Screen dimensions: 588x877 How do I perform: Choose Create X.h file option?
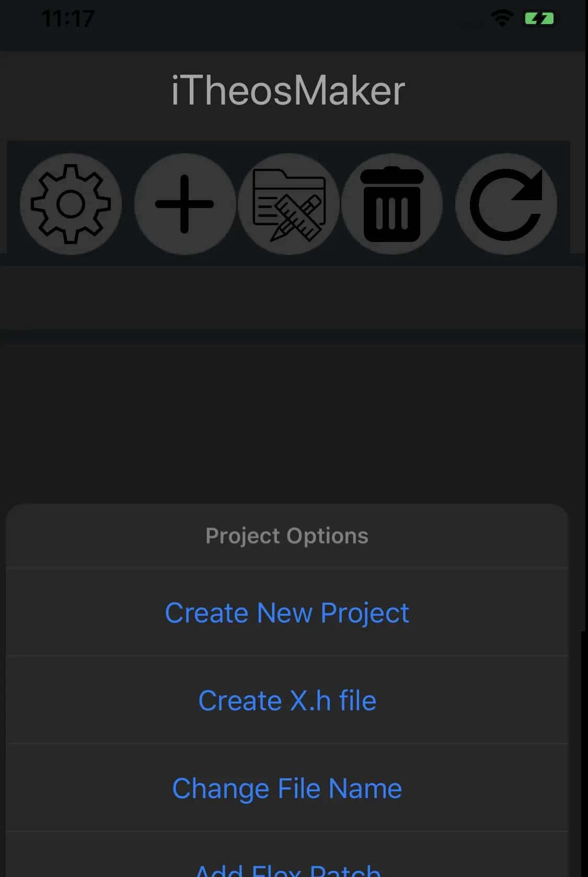[x=287, y=700]
